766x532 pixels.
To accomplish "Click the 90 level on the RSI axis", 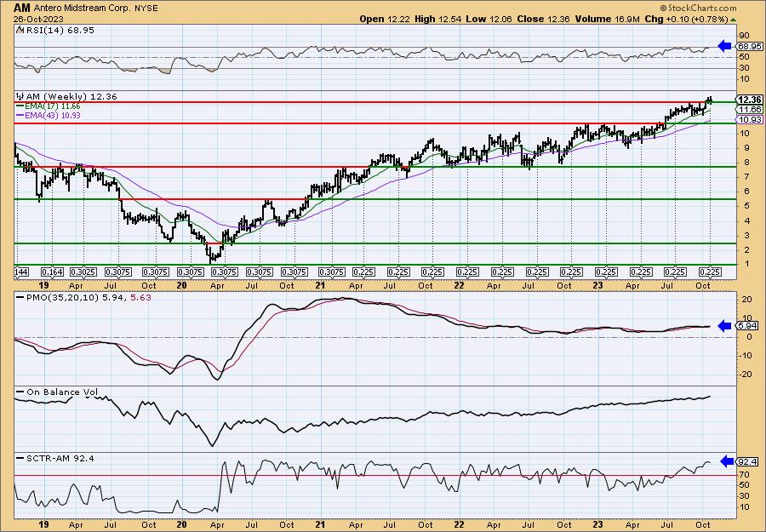I will pos(744,35).
